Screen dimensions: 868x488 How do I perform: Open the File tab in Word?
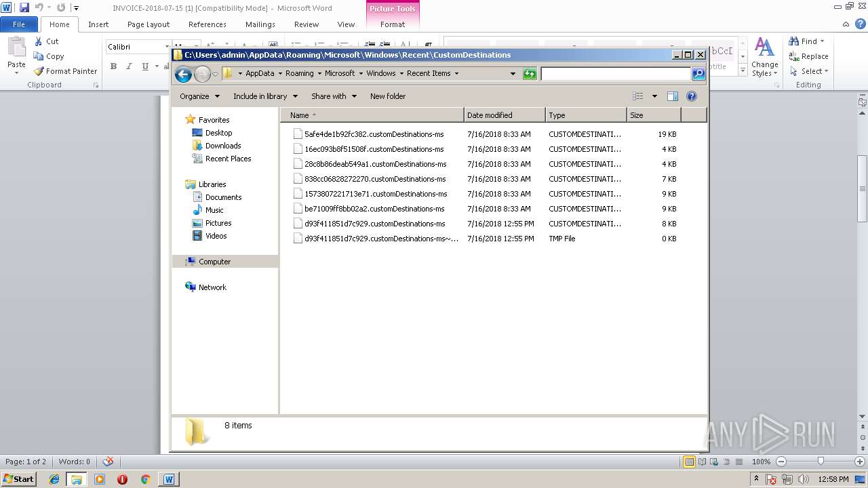[19, 24]
